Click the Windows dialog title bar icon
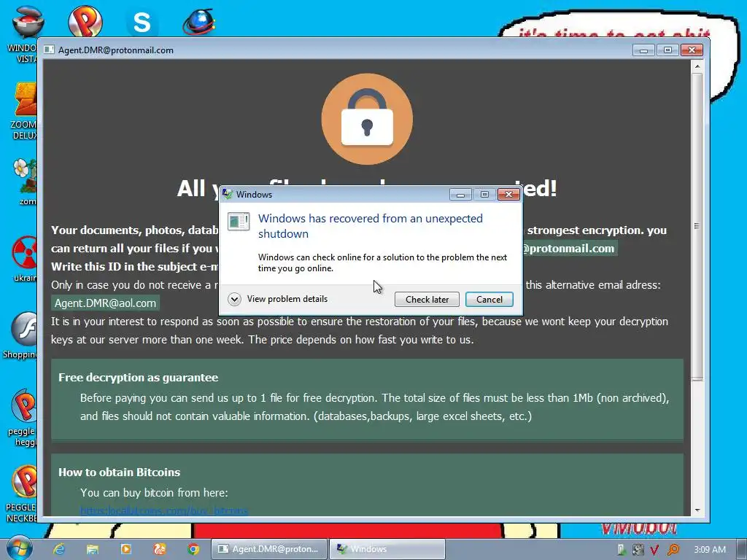 228,194
